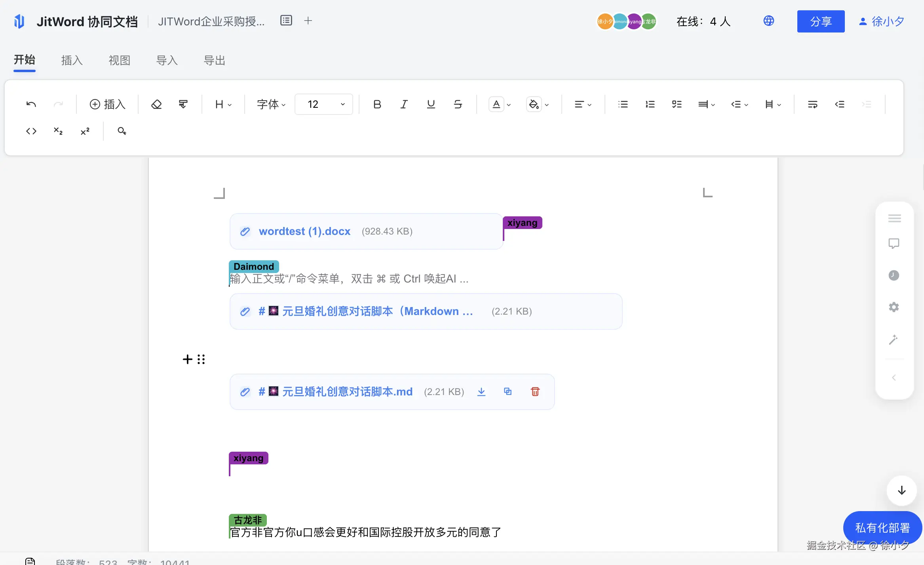The width and height of the screenshot is (924, 565).
Task: Open the AI magic wand tool
Action: point(894,339)
